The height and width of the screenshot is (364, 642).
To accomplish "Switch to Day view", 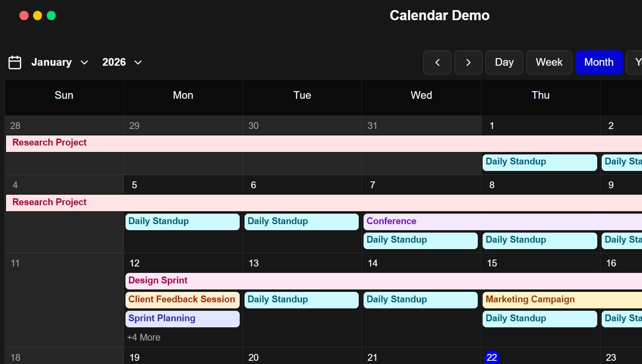I will coord(504,62).
